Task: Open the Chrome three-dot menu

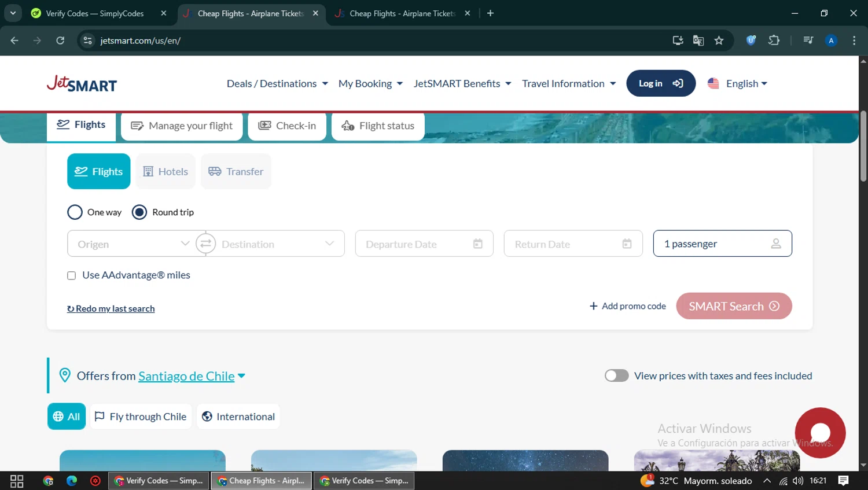Action: click(854, 40)
